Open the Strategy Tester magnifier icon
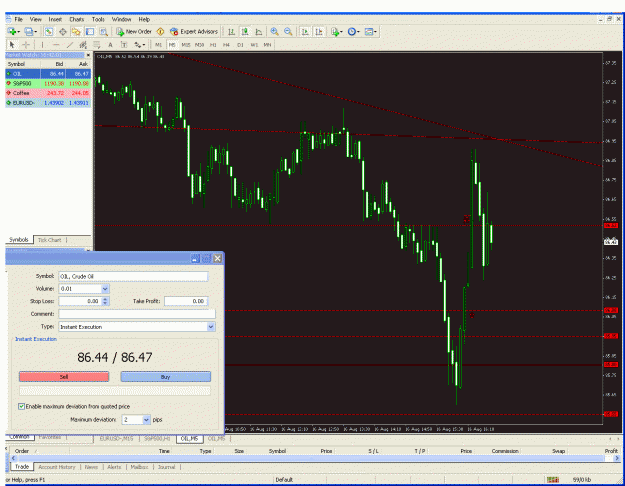Image resolution: width=625 pixels, height=486 pixels. pos(104,31)
